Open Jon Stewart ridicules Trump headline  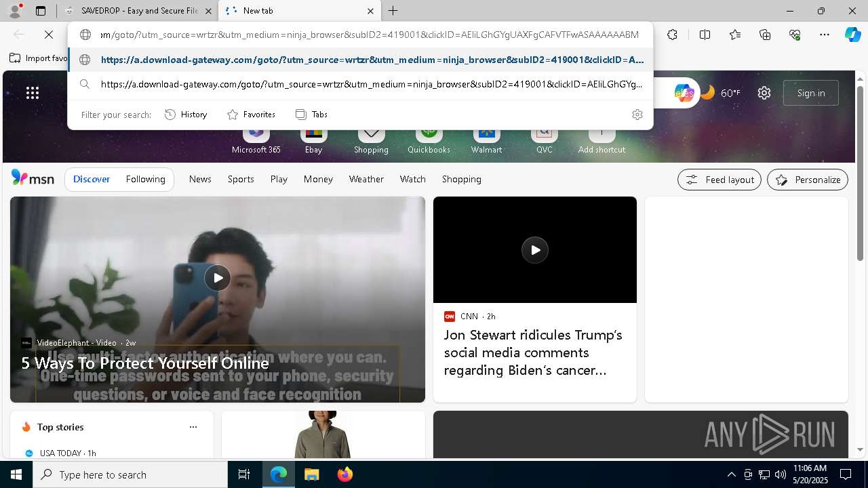(x=533, y=352)
